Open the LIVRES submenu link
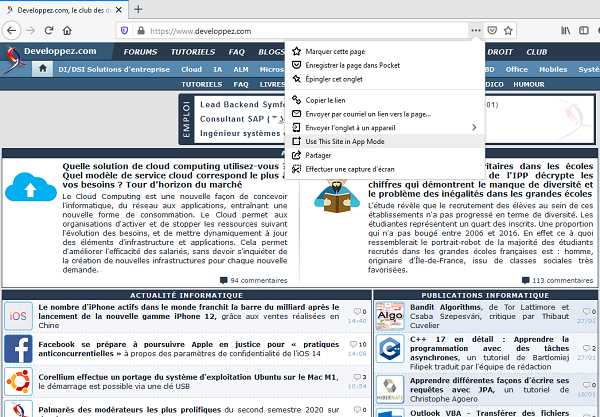The width and height of the screenshot is (600, 417). 272,85
